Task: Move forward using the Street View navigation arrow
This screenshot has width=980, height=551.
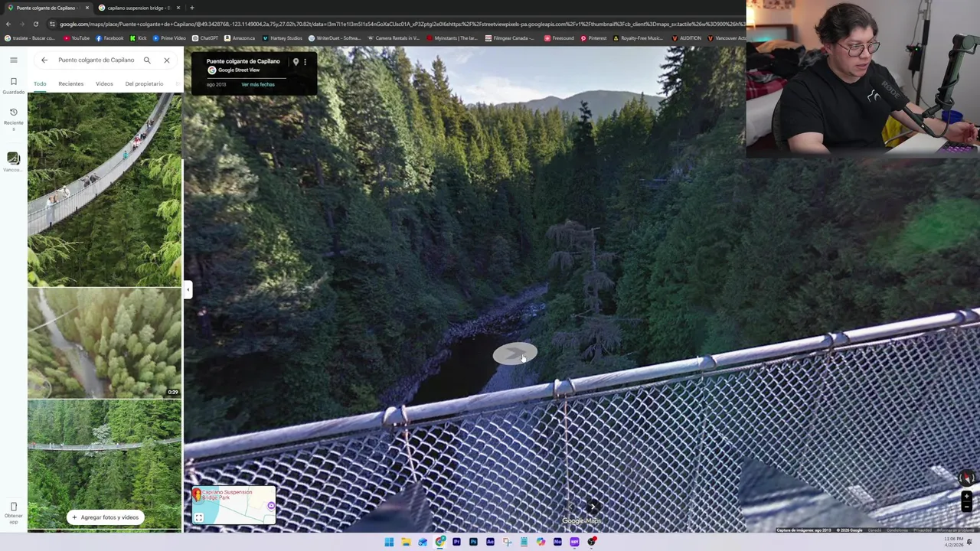Action: (x=515, y=354)
